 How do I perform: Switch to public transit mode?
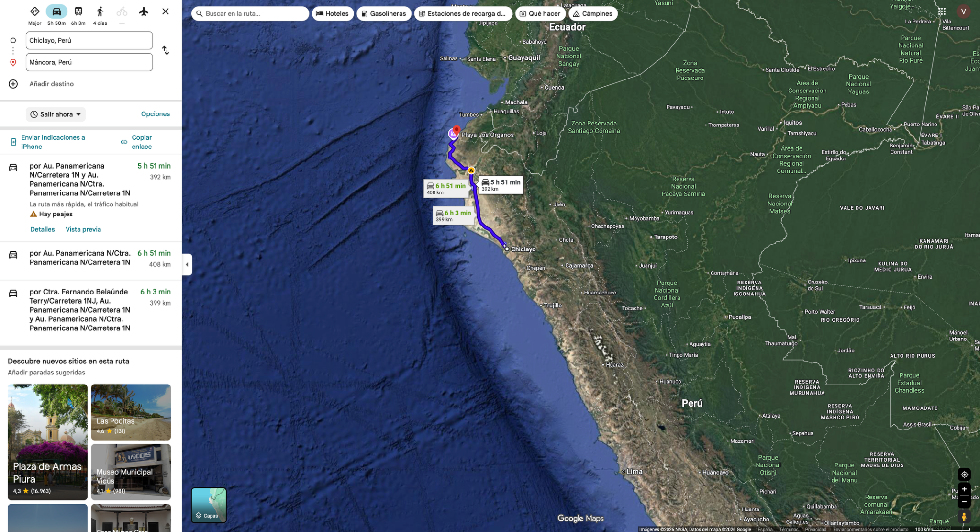pos(78,11)
